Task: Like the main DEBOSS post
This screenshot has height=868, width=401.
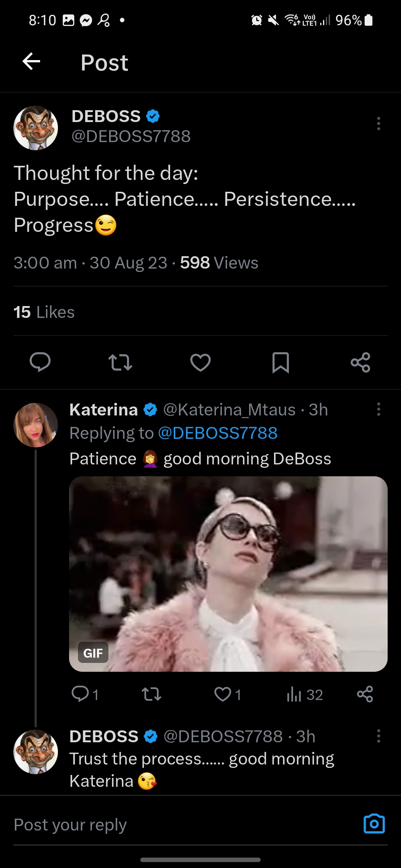Action: click(x=200, y=362)
